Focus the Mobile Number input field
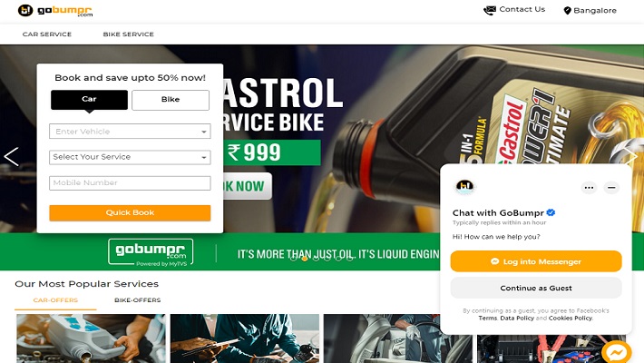The width and height of the screenshot is (644, 363). click(130, 183)
